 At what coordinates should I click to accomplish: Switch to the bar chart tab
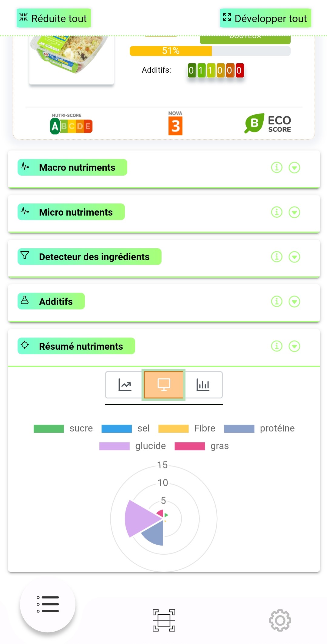coord(203,385)
